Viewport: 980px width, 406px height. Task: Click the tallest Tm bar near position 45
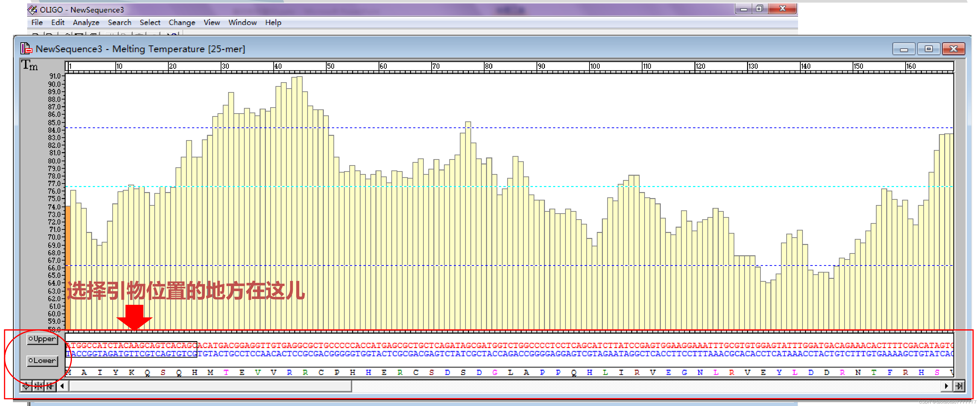click(x=300, y=203)
